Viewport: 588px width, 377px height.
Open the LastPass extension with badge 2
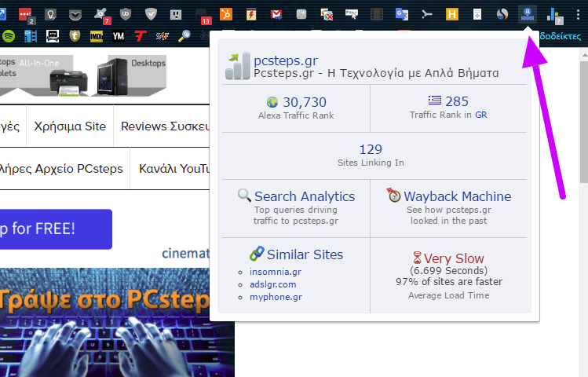click(26, 15)
